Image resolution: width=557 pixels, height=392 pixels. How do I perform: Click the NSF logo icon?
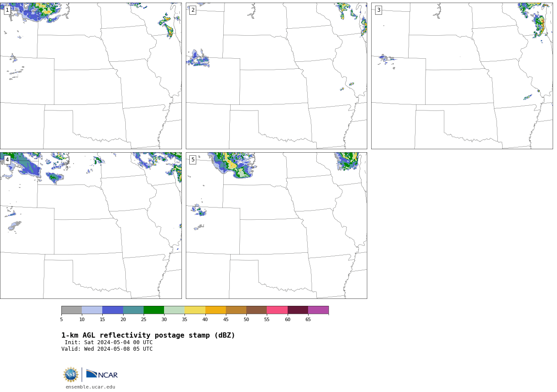tap(71, 375)
